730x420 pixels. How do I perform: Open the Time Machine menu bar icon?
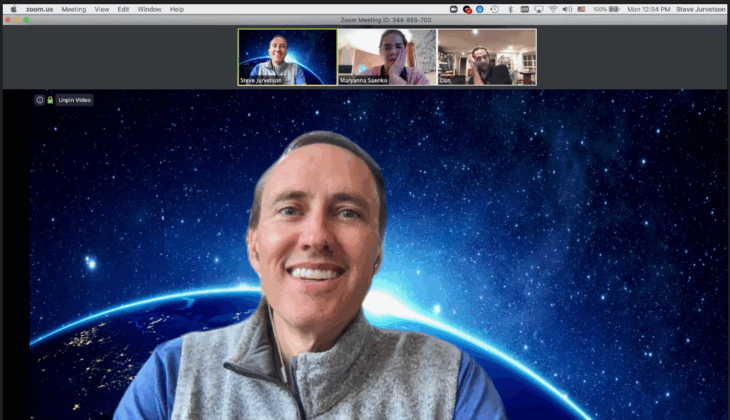tap(494, 9)
